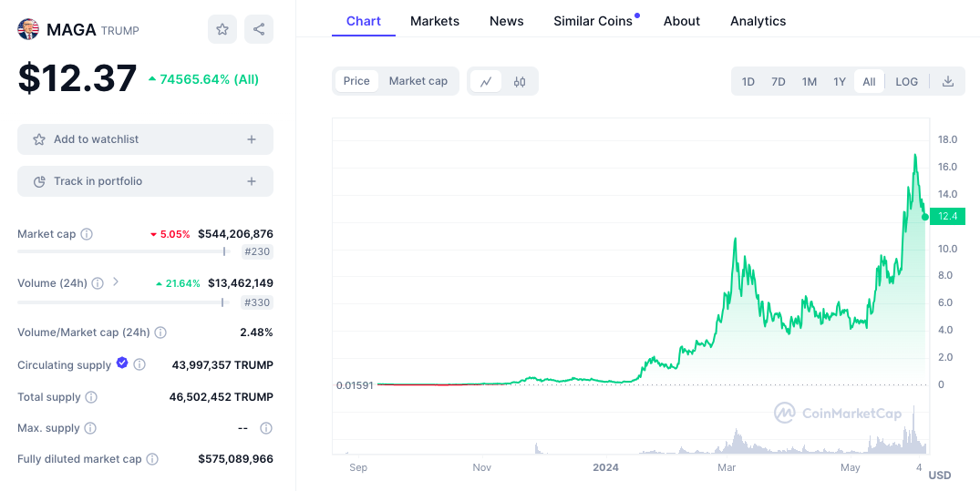Open the Chart tab
This screenshot has width=980, height=491.
pyautogui.click(x=364, y=21)
